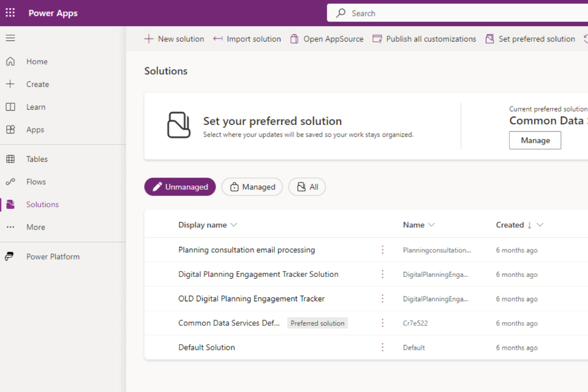Click Import solution in command bar
588x392 pixels.
(247, 39)
